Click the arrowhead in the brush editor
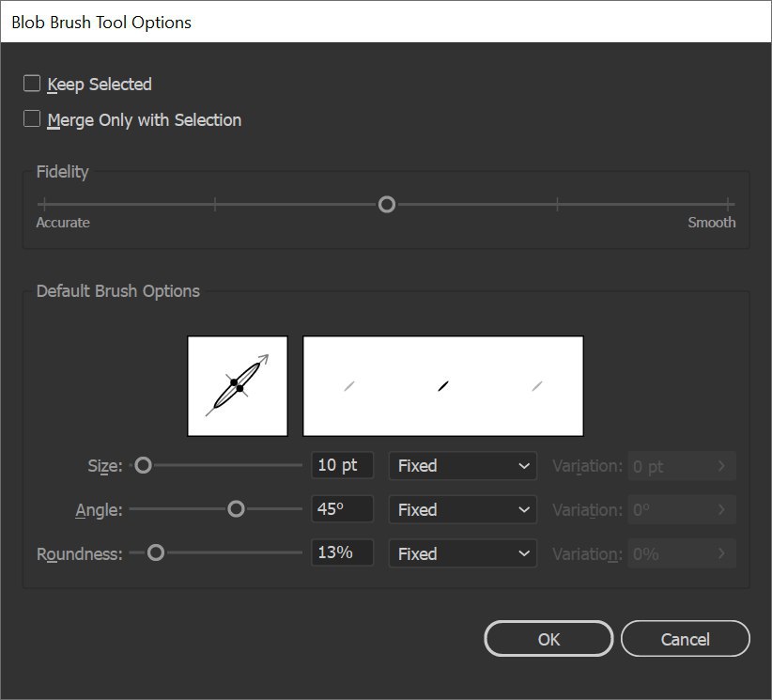Image resolution: width=772 pixels, height=700 pixels. (264, 359)
